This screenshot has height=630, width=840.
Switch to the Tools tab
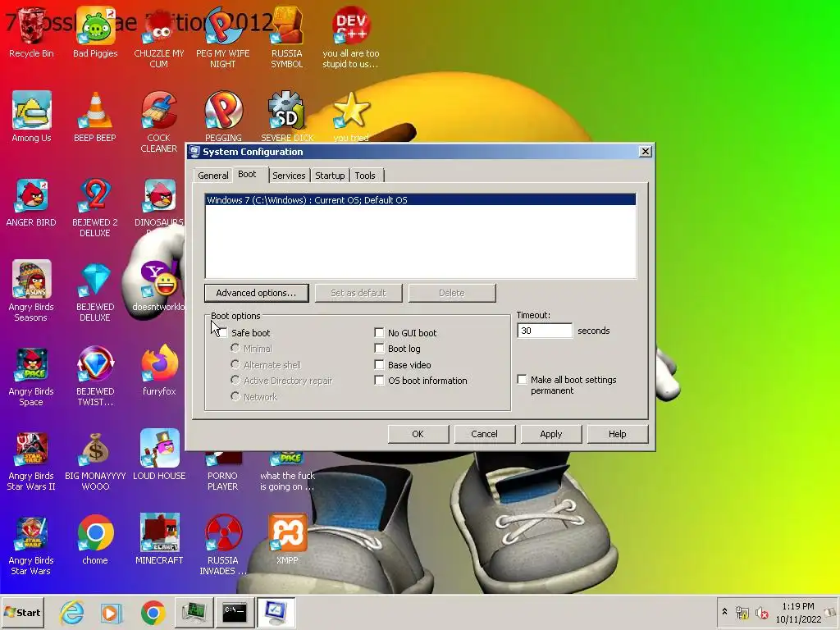[365, 176]
